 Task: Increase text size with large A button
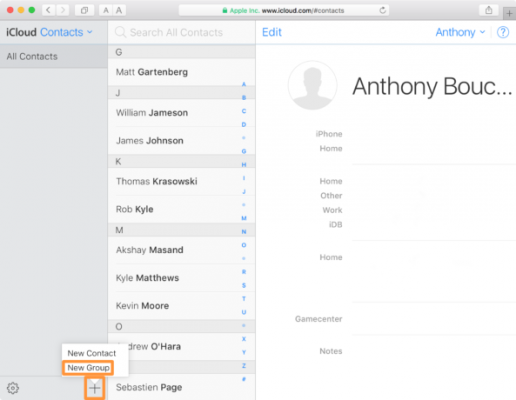tap(119, 10)
